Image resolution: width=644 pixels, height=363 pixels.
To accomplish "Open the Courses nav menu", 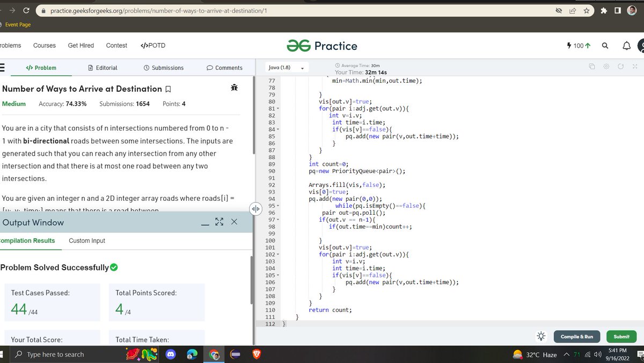I will (x=45, y=46).
